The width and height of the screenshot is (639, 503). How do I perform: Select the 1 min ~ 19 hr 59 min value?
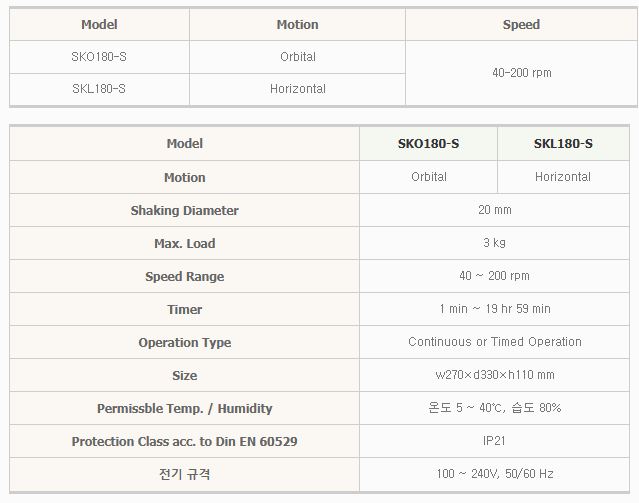pyautogui.click(x=495, y=309)
